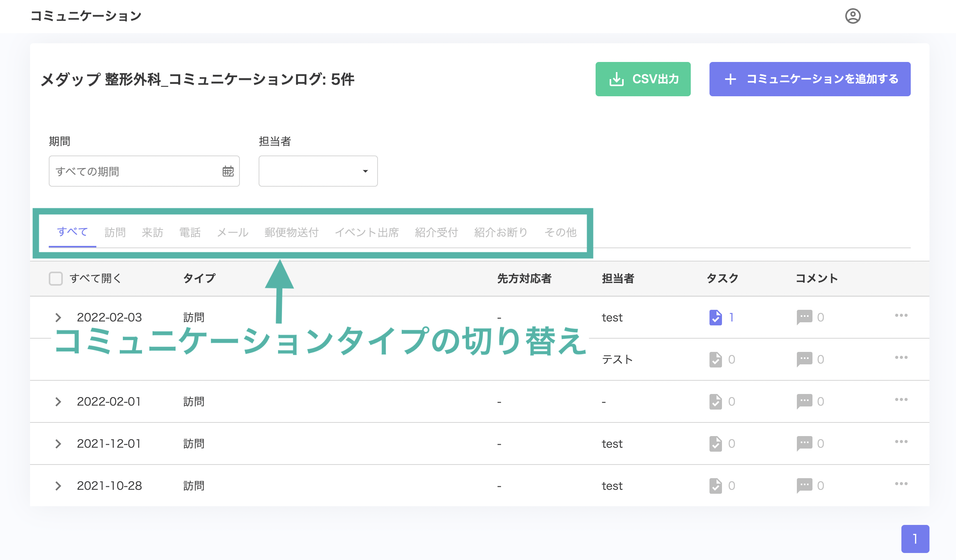Open more options for 2022-02-01 row
The image size is (956, 560).
[901, 399]
